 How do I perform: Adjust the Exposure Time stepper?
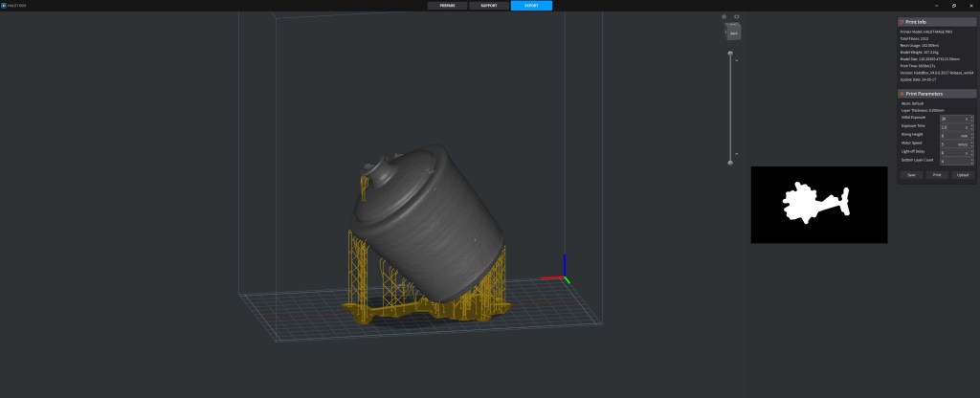pyautogui.click(x=970, y=126)
